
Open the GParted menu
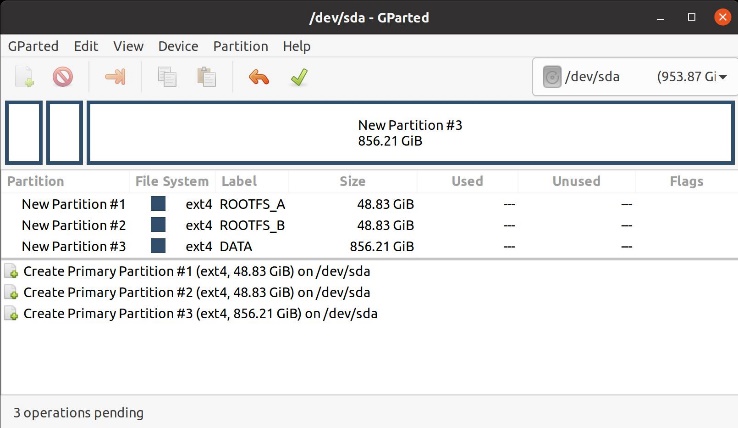tap(33, 46)
